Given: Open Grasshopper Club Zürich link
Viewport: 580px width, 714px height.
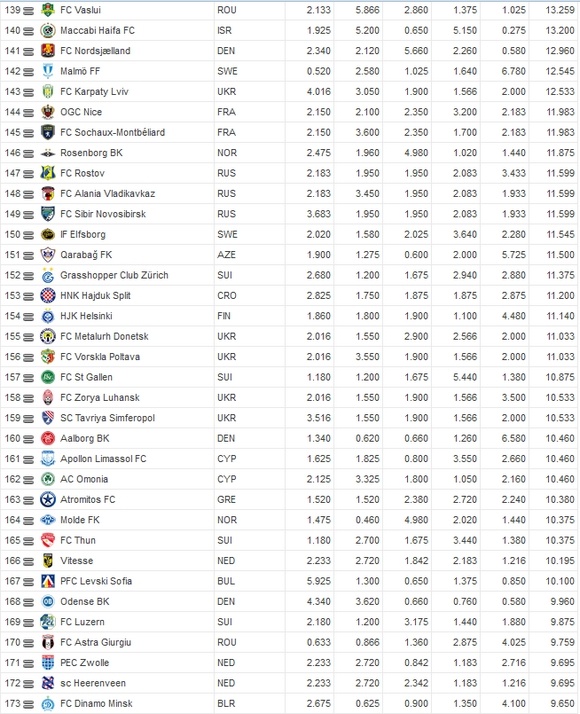Looking at the screenshot, I should [114, 275].
